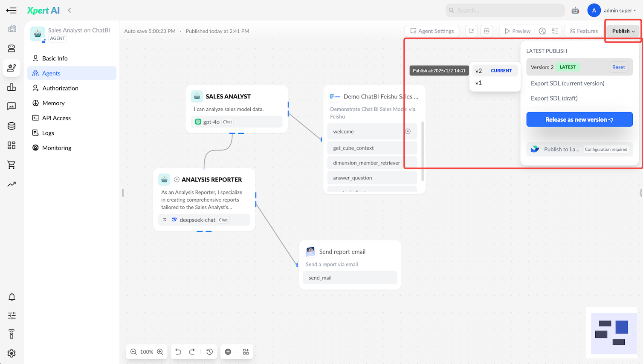
Task: Select the database icon in left sidebar
Action: click(12, 126)
